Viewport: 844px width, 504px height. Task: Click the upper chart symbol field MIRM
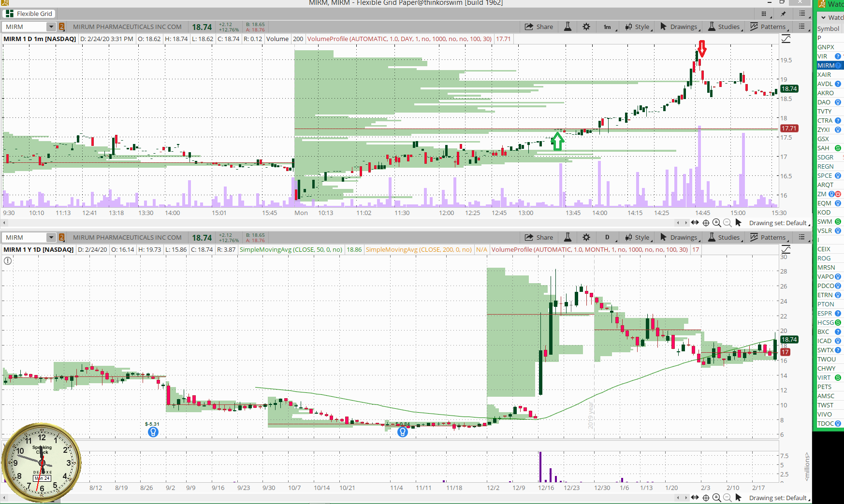pos(24,27)
